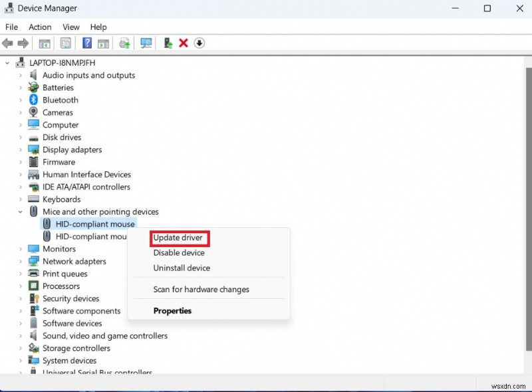532x392 pixels.
Task: Open the Help menu
Action: pyautogui.click(x=98, y=27)
